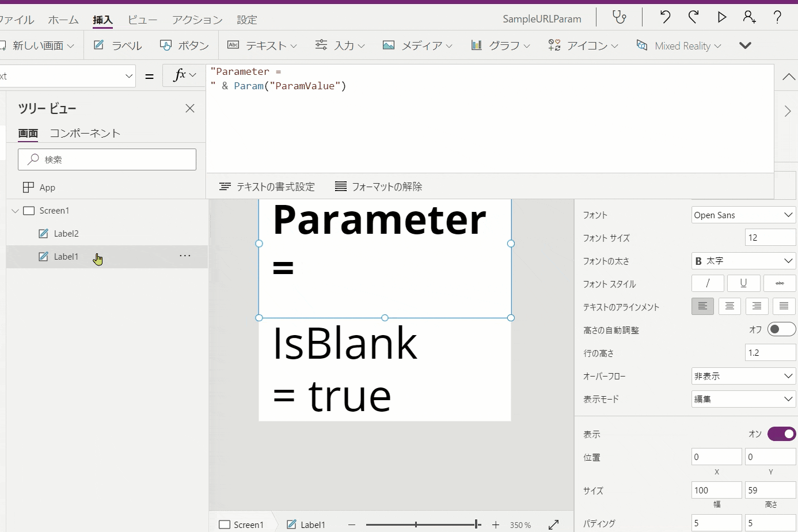Open the New screen dropdown
The height and width of the screenshot is (532, 798).
pos(38,45)
